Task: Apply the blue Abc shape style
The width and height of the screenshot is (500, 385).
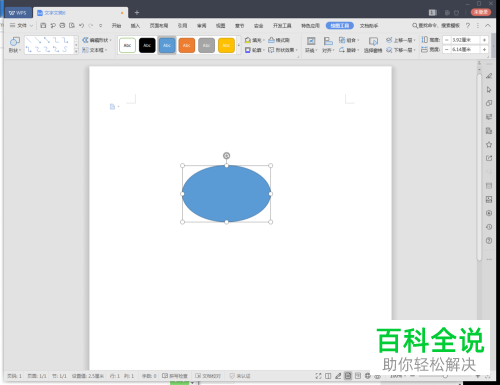Action: click(x=167, y=45)
